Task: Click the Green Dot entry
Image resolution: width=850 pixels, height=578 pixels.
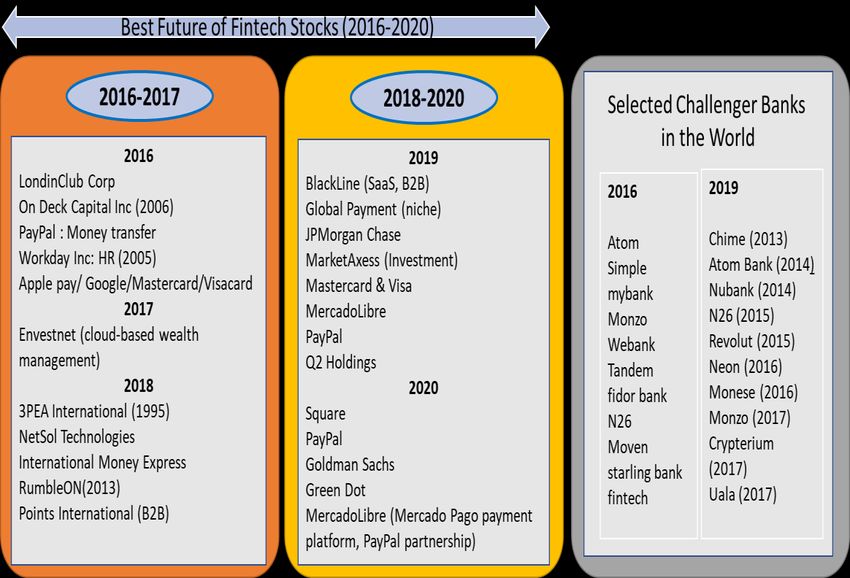Action: click(x=336, y=490)
